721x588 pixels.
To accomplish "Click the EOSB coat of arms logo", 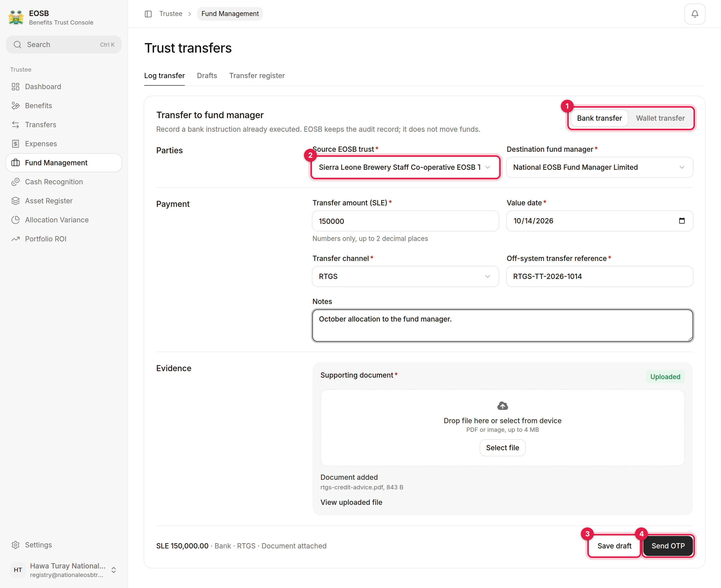I will (x=16, y=17).
